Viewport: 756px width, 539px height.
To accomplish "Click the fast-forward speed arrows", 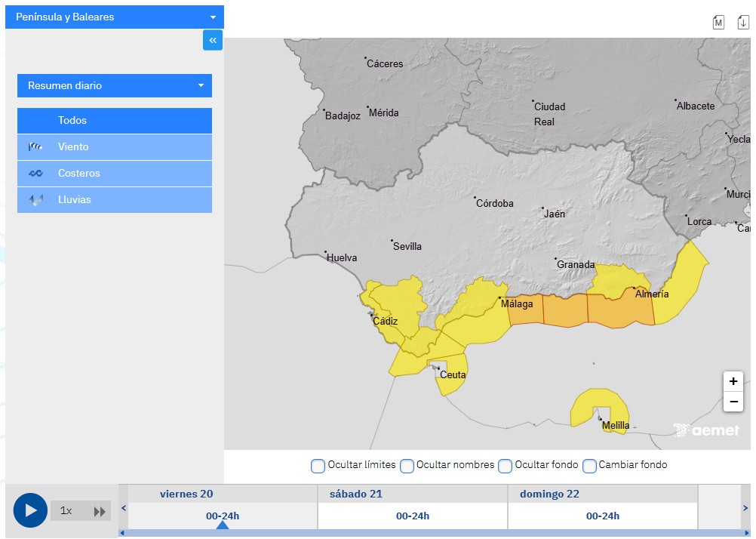I will (100, 511).
